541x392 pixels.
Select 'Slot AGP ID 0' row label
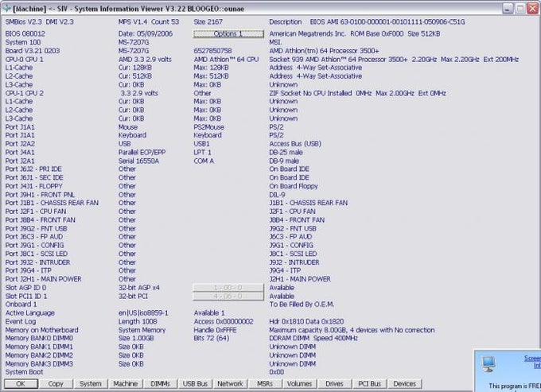25,288
